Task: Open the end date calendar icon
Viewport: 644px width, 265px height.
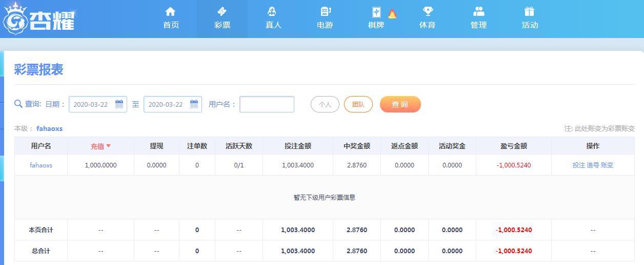Action: 194,104
